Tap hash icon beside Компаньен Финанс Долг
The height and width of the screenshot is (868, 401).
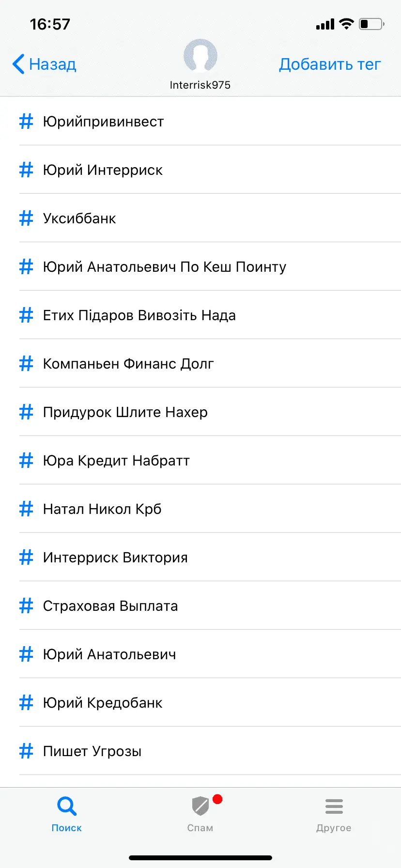click(26, 363)
